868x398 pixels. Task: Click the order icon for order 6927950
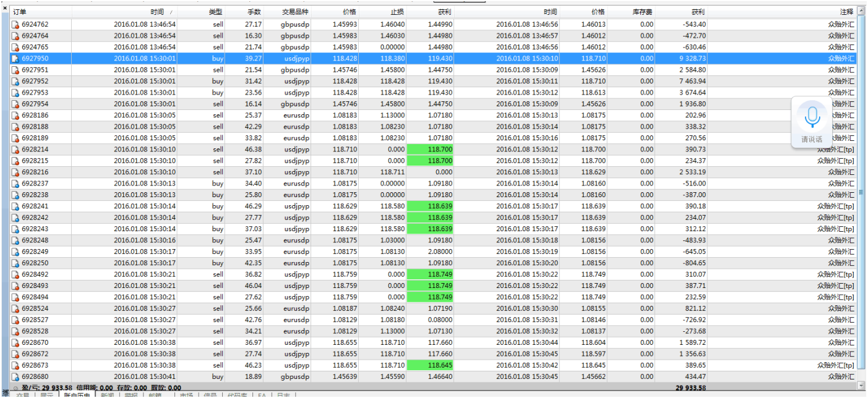[x=15, y=59]
